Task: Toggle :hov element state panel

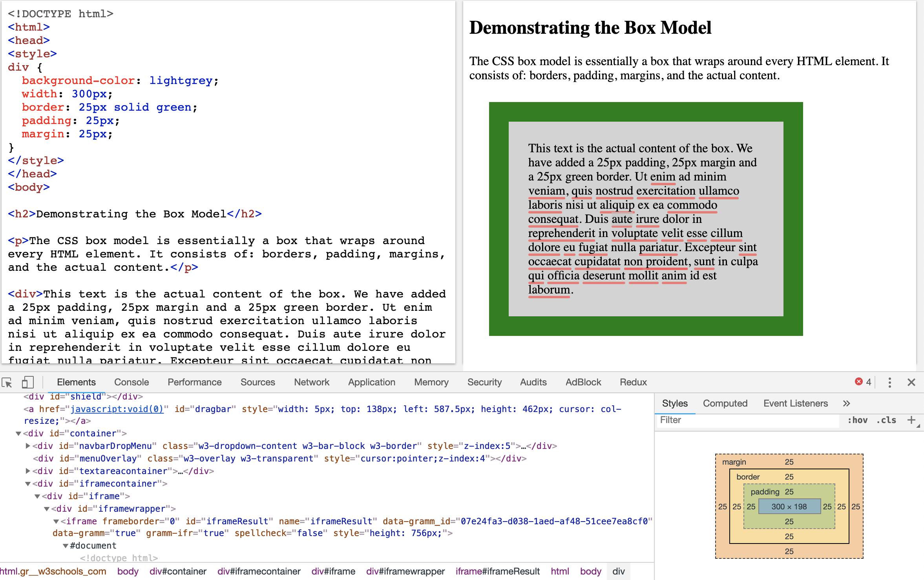Action: (x=857, y=420)
